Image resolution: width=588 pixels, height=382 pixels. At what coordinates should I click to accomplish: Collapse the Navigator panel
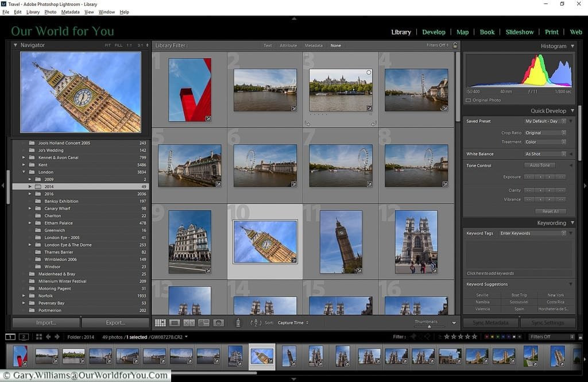[16, 45]
